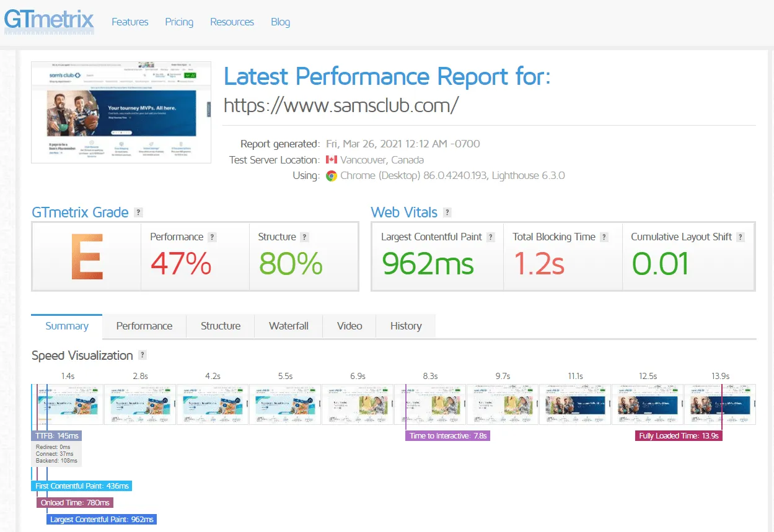Click help icon beside Performance score
The image size is (774, 532).
point(213,237)
